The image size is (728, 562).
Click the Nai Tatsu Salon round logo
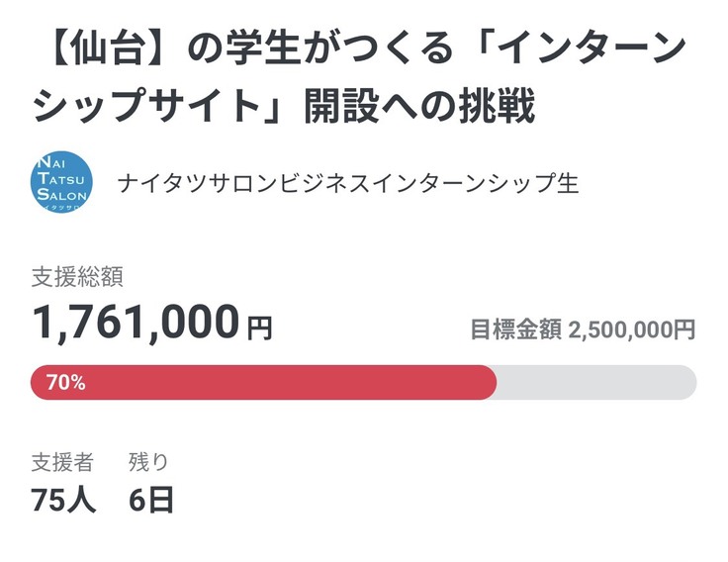62,181
